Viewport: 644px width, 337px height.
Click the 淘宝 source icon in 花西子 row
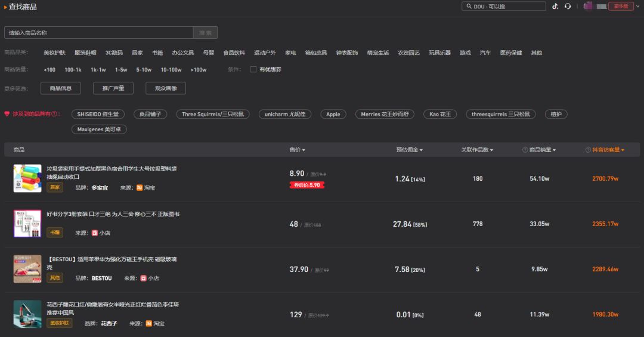(x=149, y=323)
